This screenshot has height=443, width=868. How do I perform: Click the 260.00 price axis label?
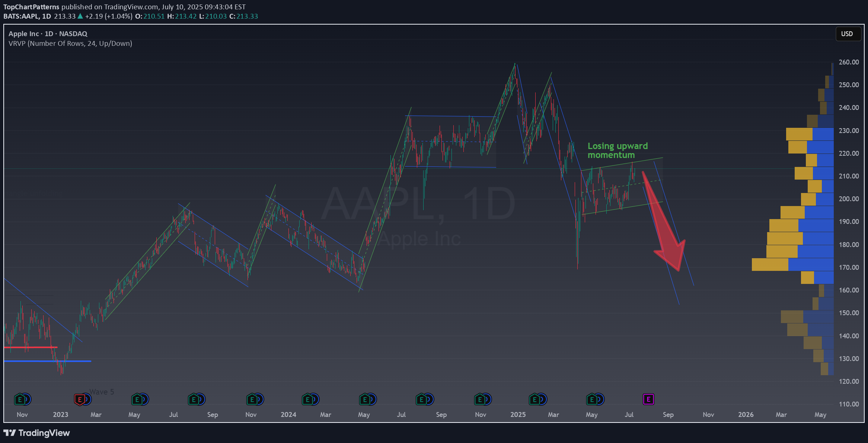(x=849, y=62)
